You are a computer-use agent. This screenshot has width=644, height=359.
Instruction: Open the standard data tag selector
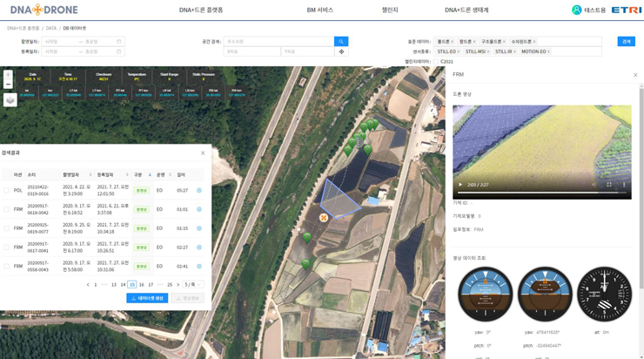[x=517, y=42]
